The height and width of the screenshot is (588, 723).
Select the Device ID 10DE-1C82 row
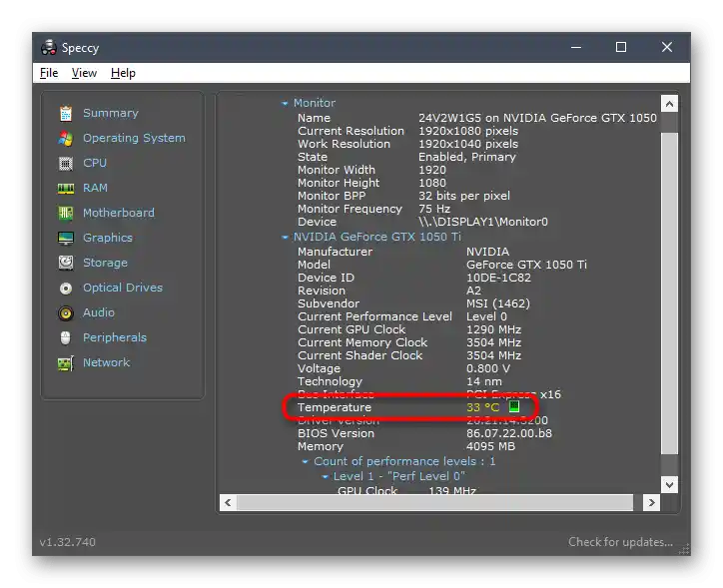[x=414, y=278]
